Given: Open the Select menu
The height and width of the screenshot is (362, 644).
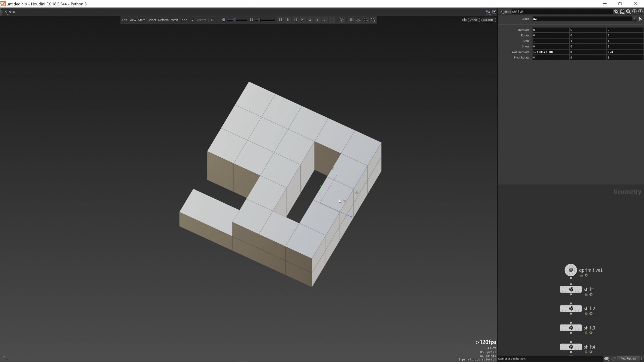Looking at the screenshot, I should 152,20.
